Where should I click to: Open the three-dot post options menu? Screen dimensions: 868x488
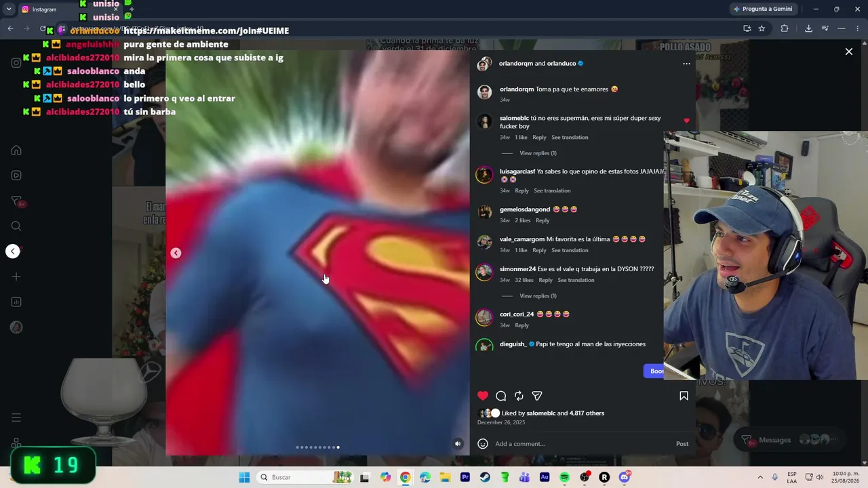pos(686,64)
